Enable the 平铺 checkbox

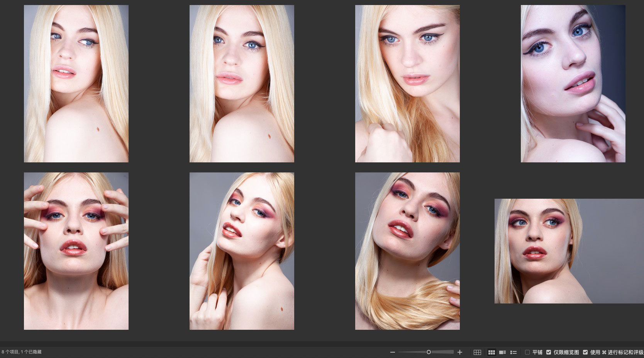527,352
